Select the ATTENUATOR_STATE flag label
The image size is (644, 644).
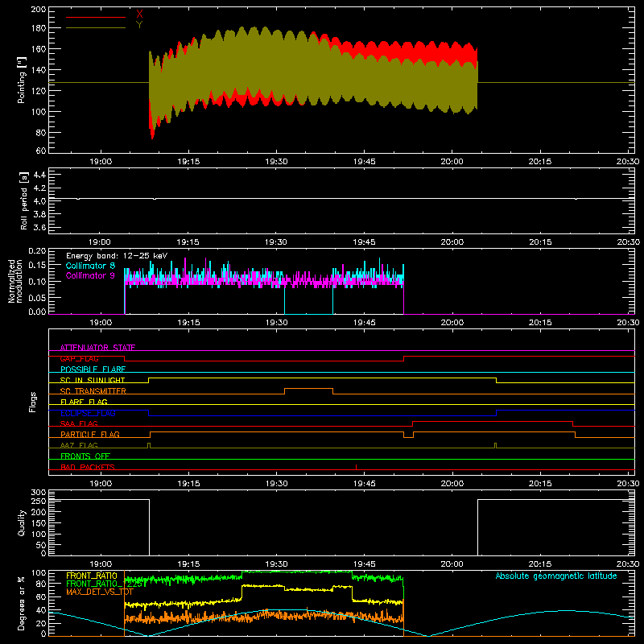(x=97, y=348)
